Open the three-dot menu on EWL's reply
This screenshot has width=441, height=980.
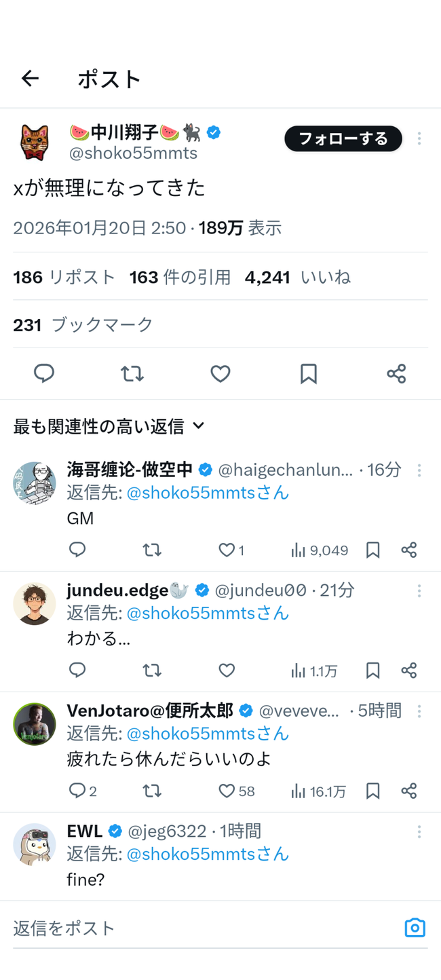(x=419, y=831)
